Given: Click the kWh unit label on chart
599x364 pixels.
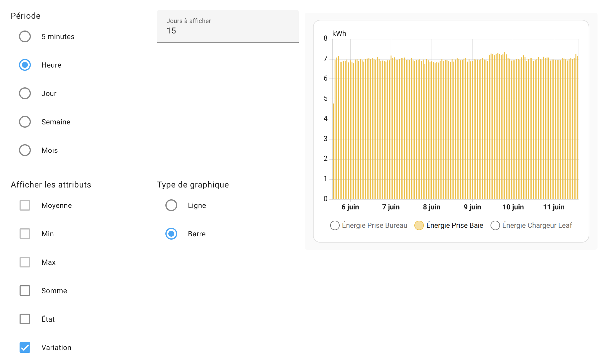Looking at the screenshot, I should [x=339, y=33].
